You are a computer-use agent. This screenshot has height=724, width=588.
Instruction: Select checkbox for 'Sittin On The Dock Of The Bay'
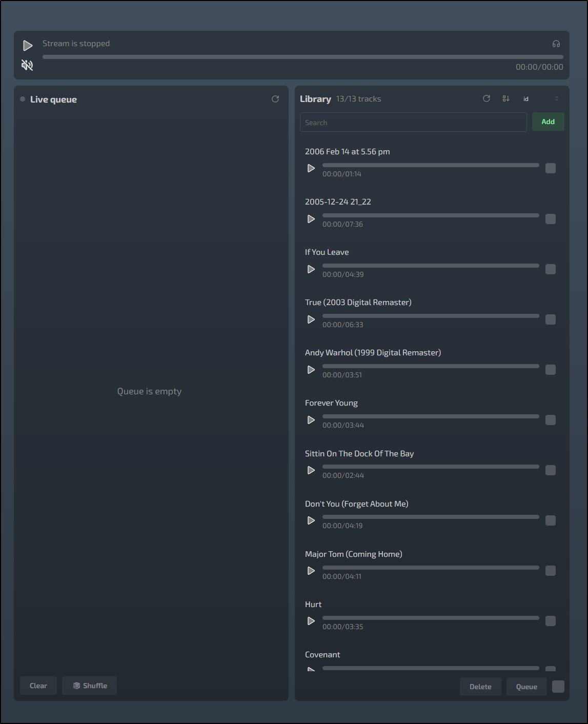click(551, 470)
